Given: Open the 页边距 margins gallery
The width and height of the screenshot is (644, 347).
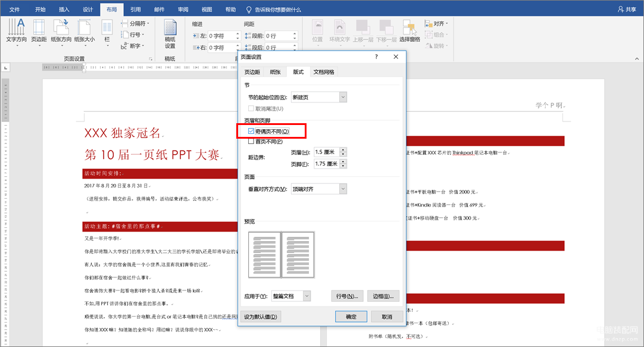Looking at the screenshot, I should (x=39, y=32).
